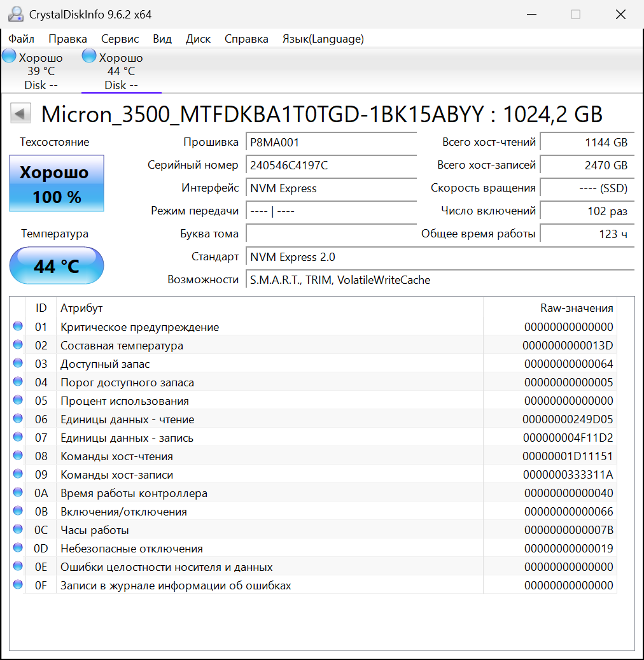Click the Температура label
This screenshot has height=660, width=644.
click(55, 234)
